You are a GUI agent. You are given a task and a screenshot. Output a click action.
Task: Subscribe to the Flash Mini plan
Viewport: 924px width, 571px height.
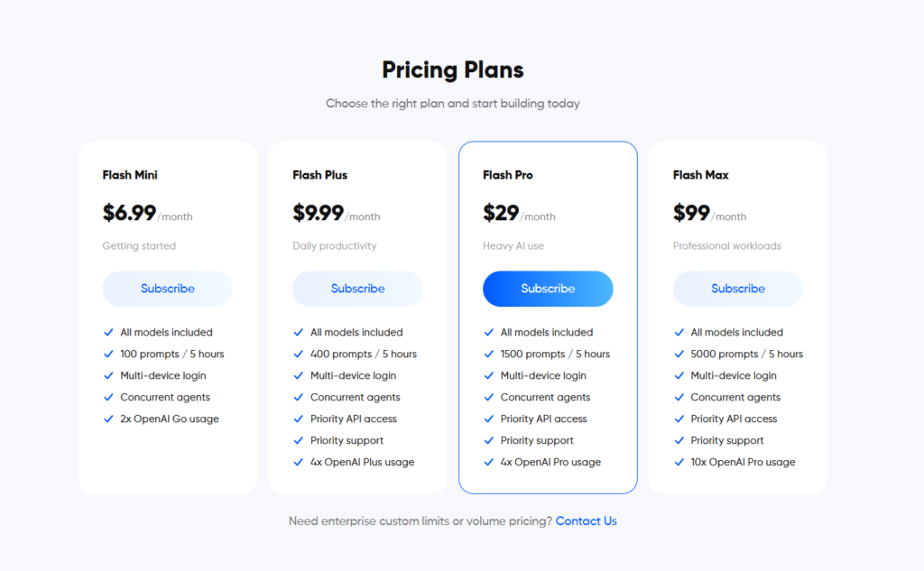coord(167,289)
